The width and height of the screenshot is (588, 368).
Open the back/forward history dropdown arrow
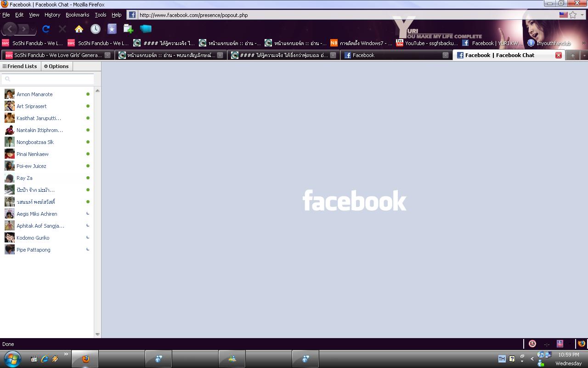pos(33,30)
